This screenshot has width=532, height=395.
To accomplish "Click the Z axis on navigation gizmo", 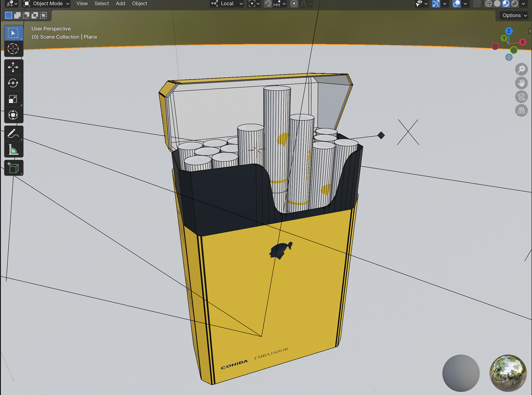I will click(x=509, y=31).
